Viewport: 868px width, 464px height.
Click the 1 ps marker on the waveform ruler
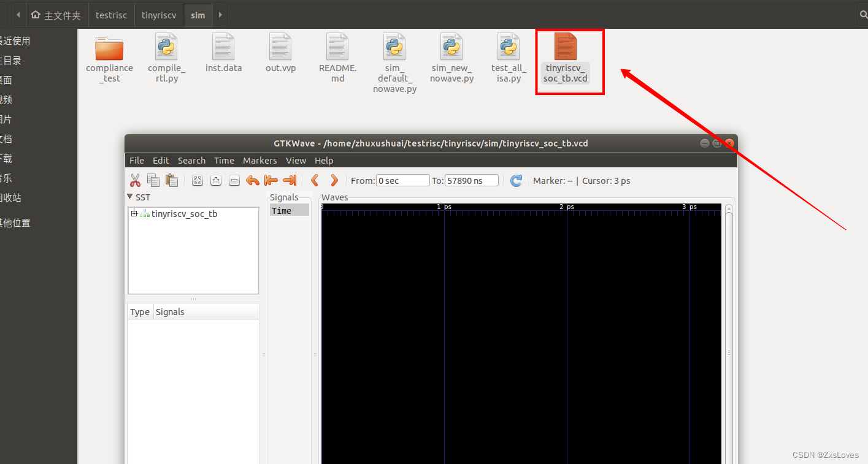pos(444,207)
